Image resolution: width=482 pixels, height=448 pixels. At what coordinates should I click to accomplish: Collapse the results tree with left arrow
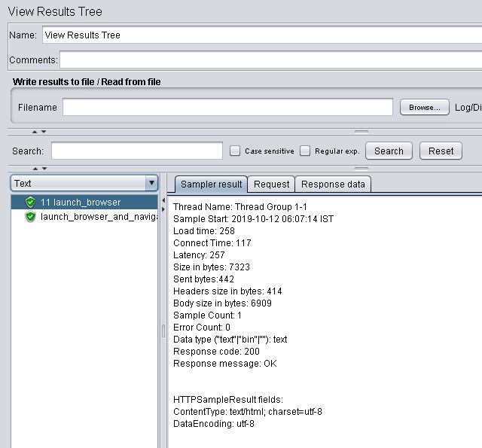coord(163,200)
